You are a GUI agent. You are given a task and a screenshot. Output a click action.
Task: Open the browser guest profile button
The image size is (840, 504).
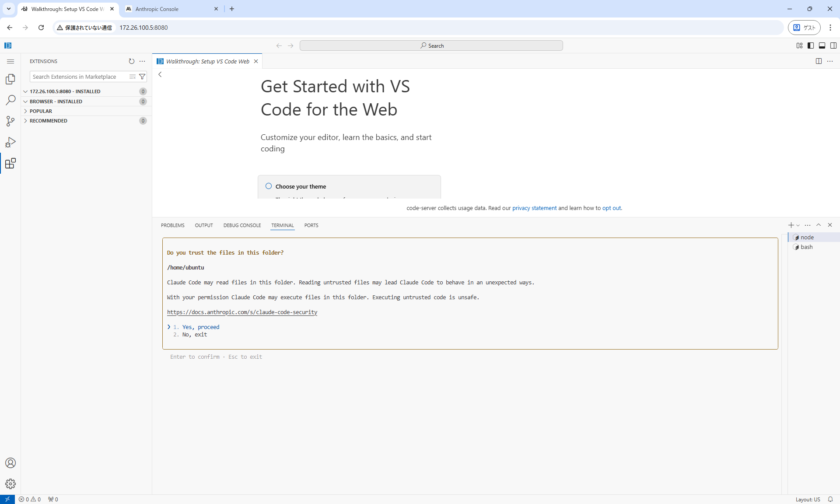[x=804, y=28]
